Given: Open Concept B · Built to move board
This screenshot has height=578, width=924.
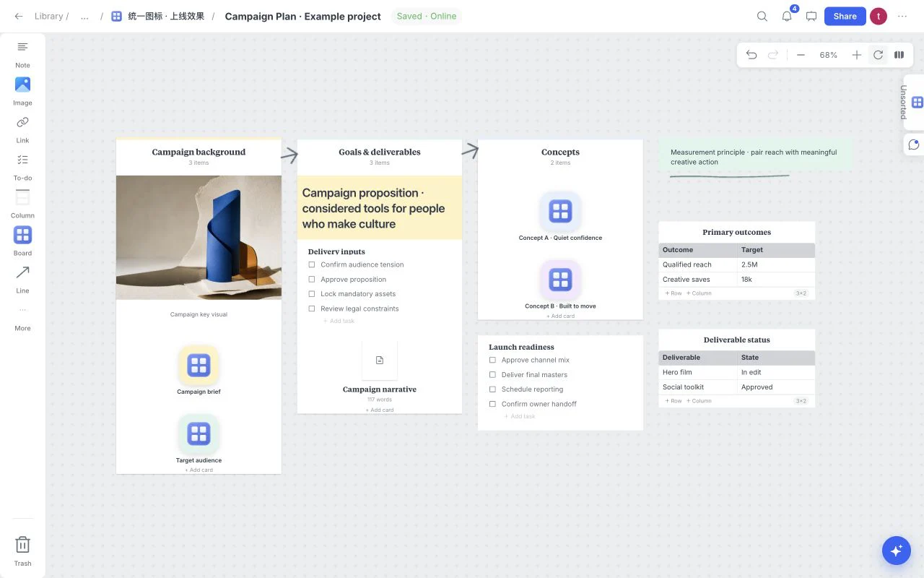Looking at the screenshot, I should 560,280.
